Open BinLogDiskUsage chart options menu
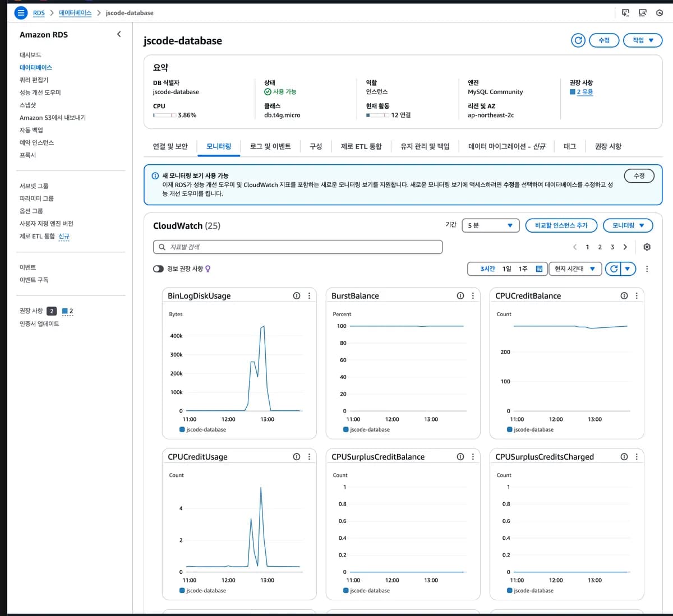Screen dimensions: 673x616 pyautogui.click(x=309, y=296)
